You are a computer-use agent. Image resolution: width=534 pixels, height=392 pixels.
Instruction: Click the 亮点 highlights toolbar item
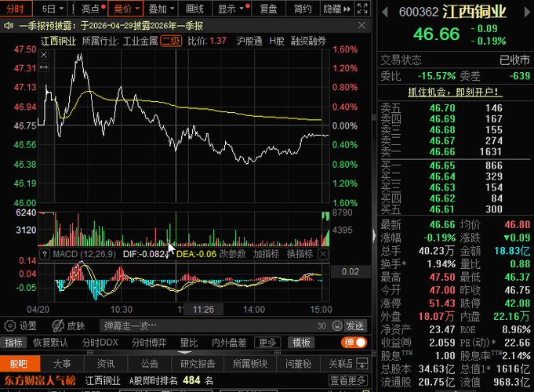(x=91, y=9)
